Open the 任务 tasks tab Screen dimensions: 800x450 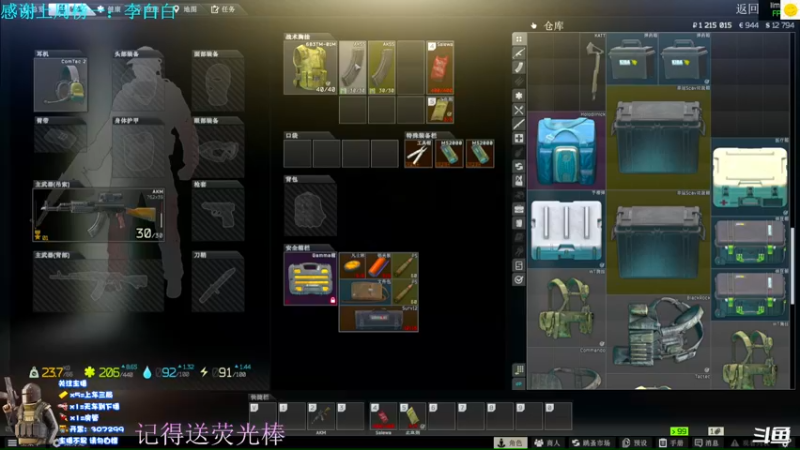point(223,9)
